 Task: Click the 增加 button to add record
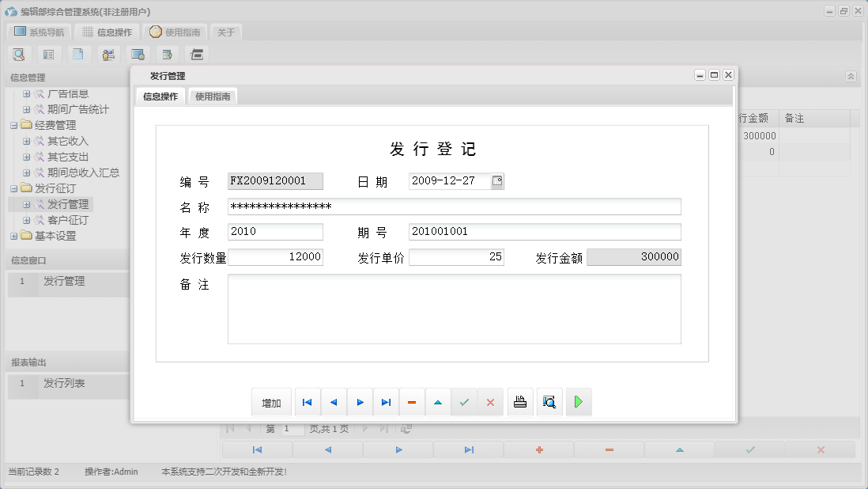click(271, 402)
